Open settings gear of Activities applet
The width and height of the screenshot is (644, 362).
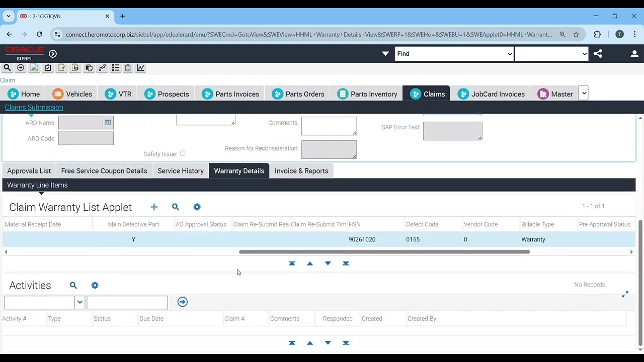point(95,286)
